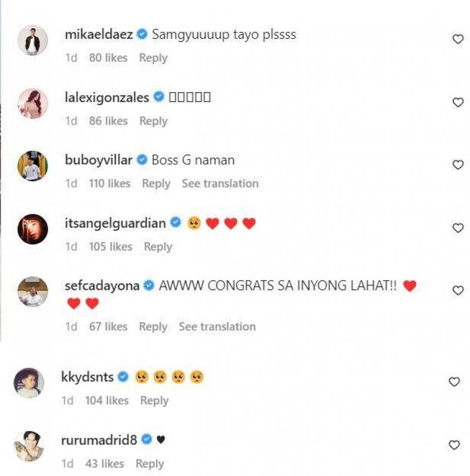Tap the heart beside lalexigonzales' comment

click(458, 102)
